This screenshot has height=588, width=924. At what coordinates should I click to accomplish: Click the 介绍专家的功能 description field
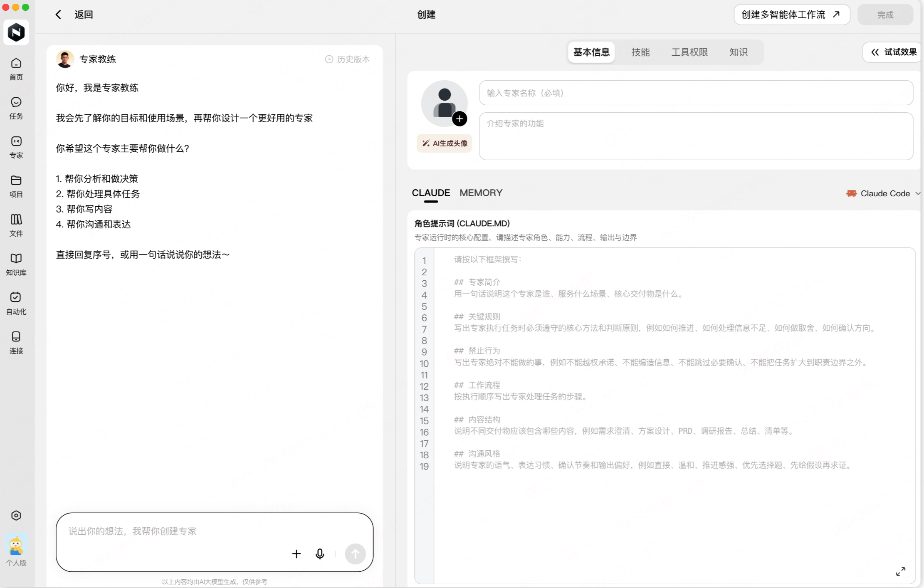[696, 136]
